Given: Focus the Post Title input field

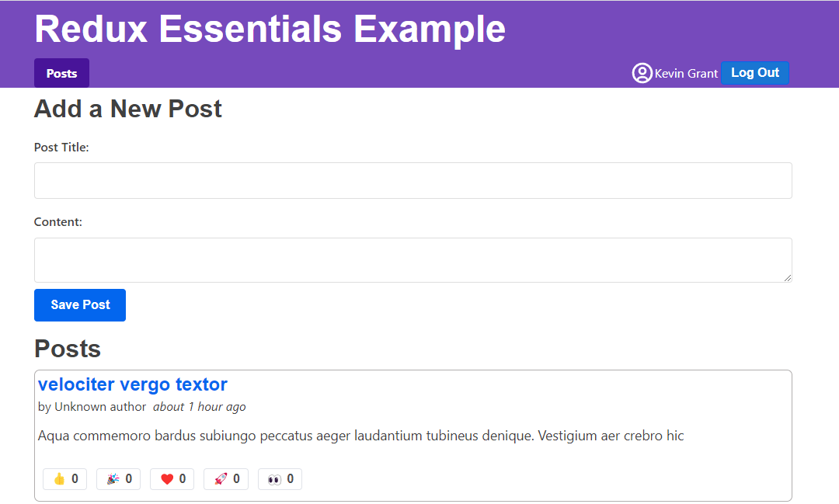Looking at the screenshot, I should (x=413, y=180).
